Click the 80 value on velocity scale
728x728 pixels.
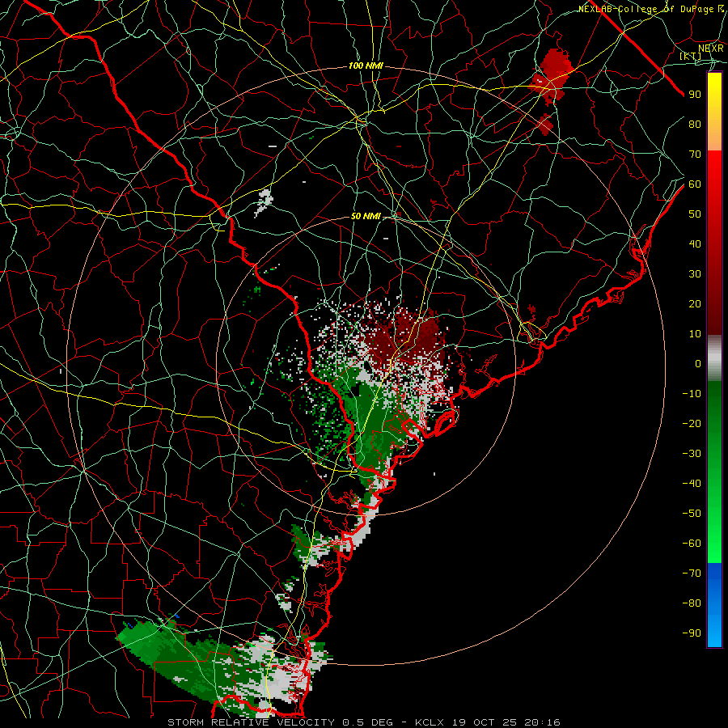coord(695,125)
